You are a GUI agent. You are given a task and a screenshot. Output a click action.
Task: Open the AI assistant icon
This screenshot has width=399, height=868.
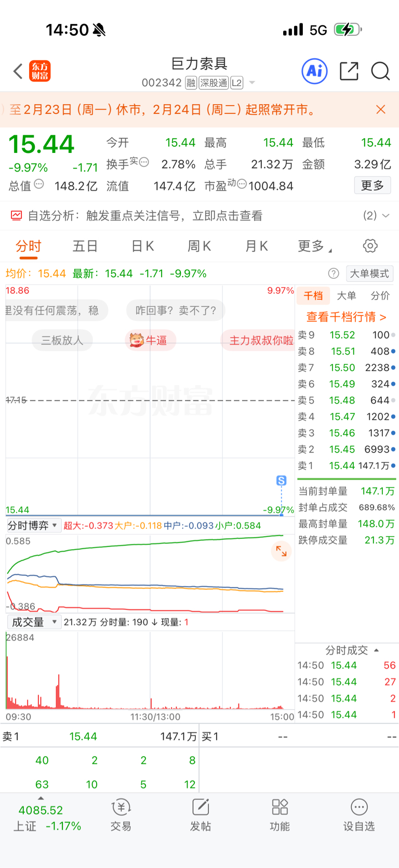click(x=315, y=71)
